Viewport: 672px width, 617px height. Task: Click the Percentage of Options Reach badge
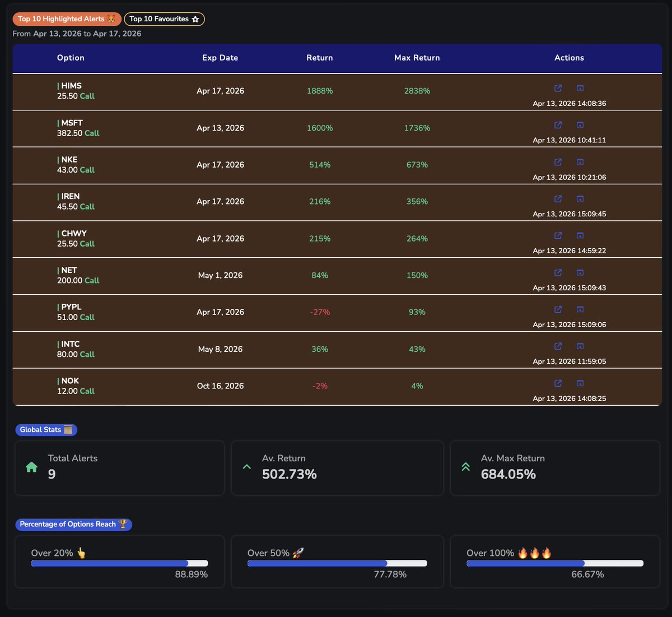(73, 525)
